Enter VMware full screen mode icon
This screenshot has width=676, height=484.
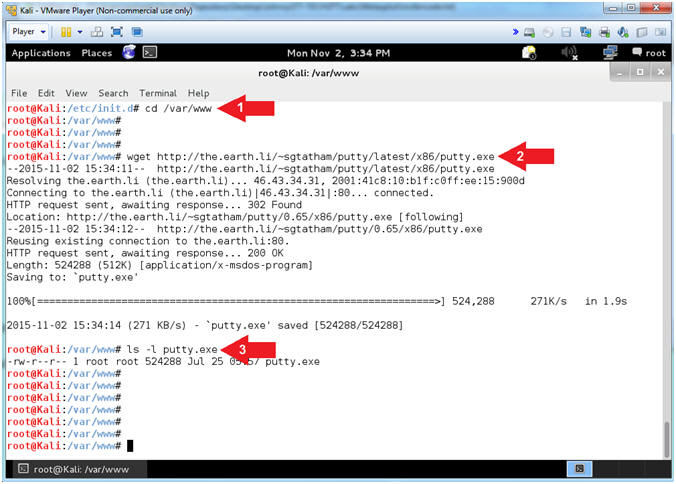click(117, 32)
